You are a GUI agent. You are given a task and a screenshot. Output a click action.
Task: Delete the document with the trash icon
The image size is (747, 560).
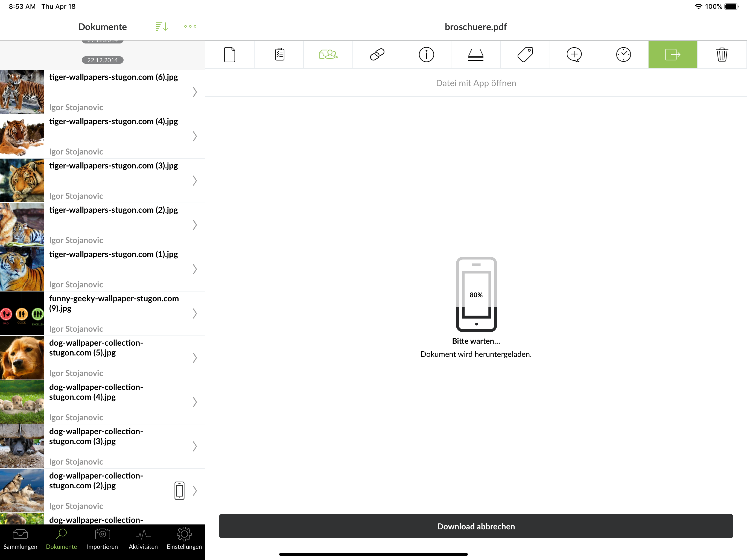pyautogui.click(x=722, y=55)
